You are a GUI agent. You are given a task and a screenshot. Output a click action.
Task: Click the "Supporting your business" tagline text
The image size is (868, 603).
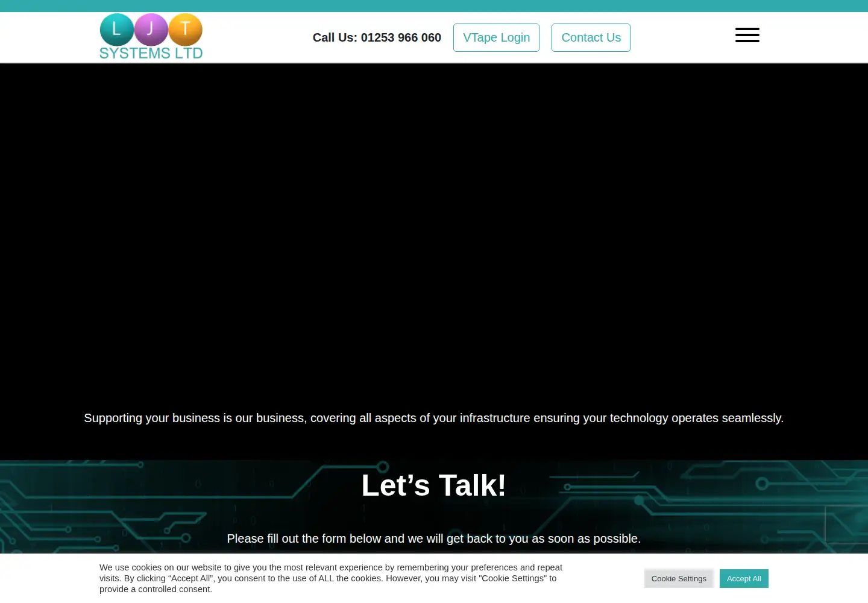pos(434,418)
